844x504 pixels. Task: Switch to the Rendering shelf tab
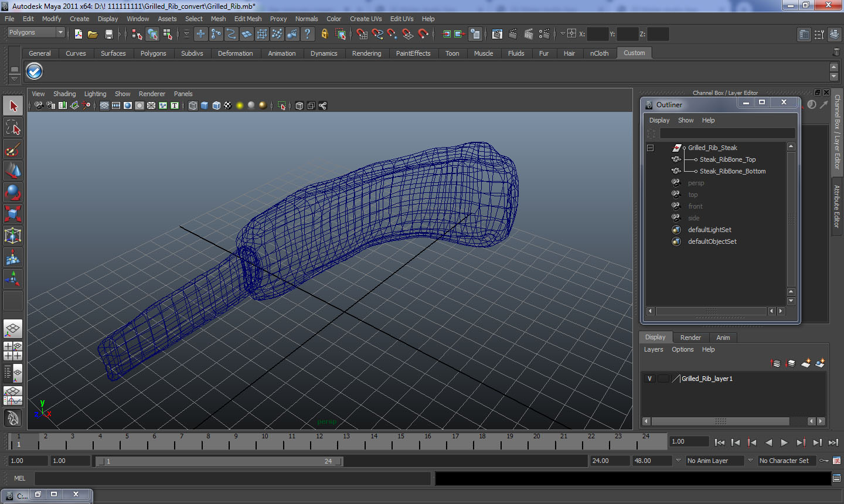click(x=366, y=53)
